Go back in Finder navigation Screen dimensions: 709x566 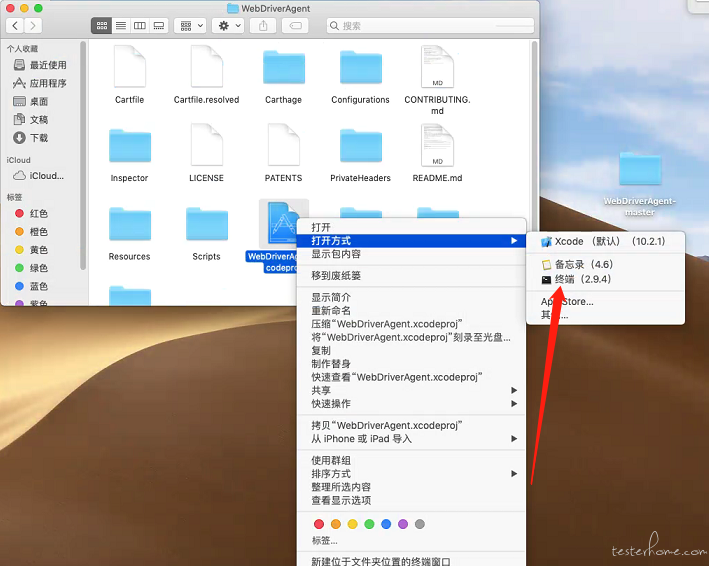pyautogui.click(x=15, y=26)
